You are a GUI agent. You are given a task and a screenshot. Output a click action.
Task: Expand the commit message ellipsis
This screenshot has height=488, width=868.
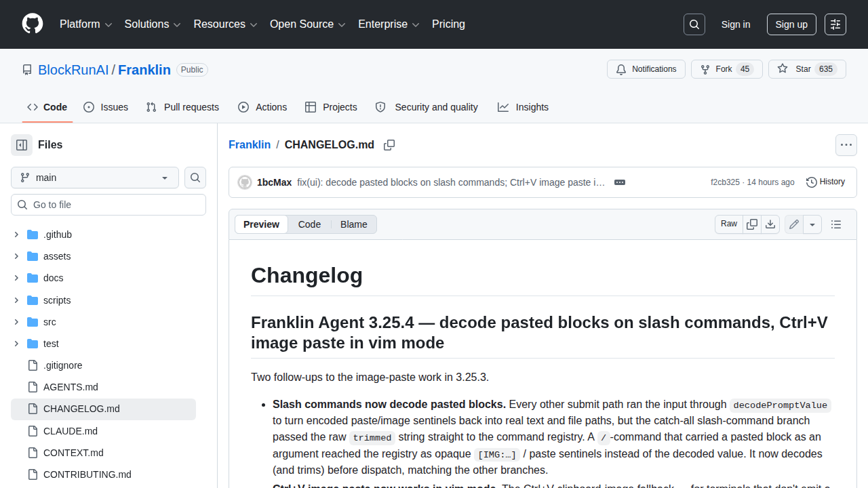tap(619, 182)
